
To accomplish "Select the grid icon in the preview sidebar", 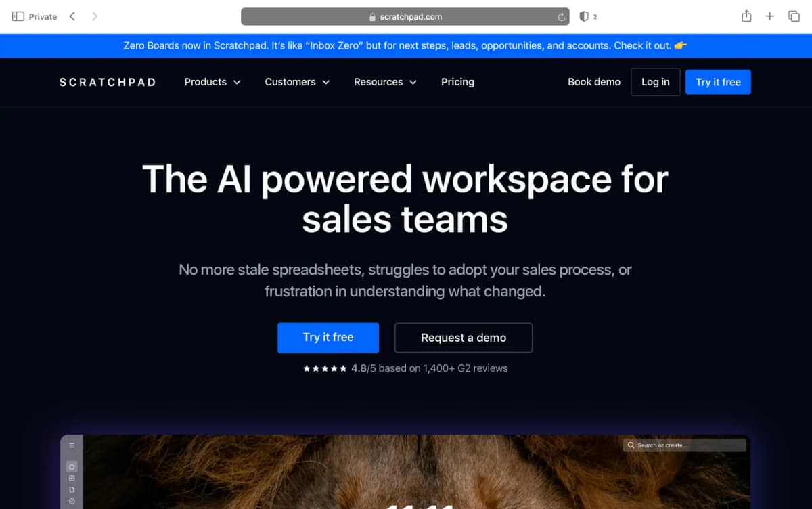I will pos(72,478).
